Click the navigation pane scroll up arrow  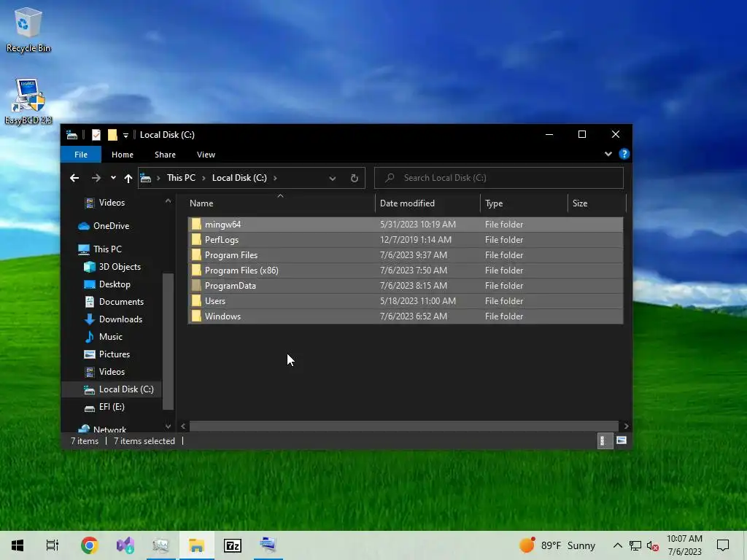click(x=168, y=201)
